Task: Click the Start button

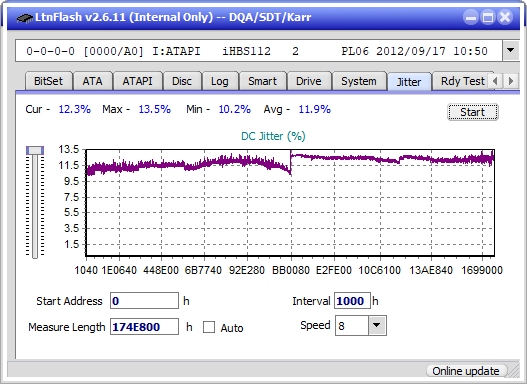Action: coord(473,112)
